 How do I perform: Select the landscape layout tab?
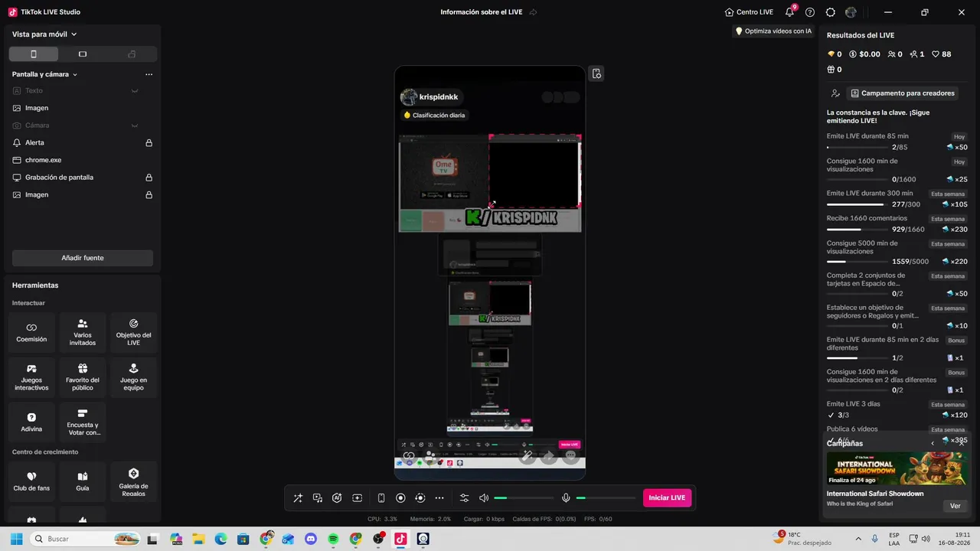tap(83, 54)
